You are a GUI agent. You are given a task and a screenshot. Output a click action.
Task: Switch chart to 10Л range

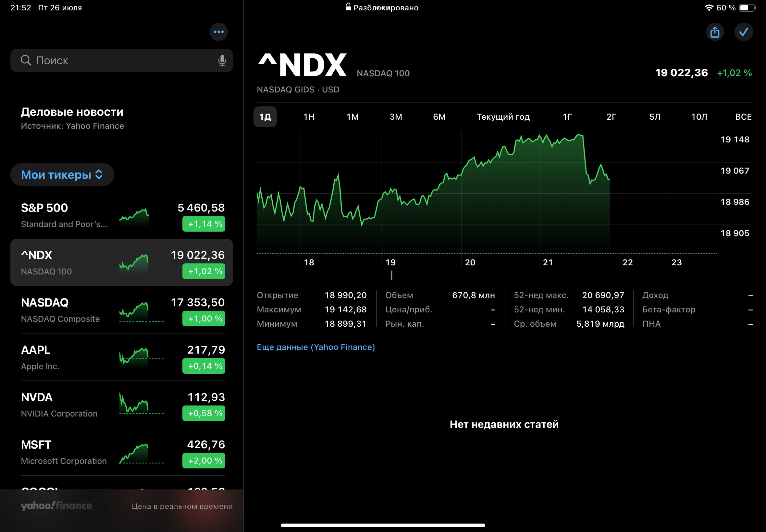699,117
